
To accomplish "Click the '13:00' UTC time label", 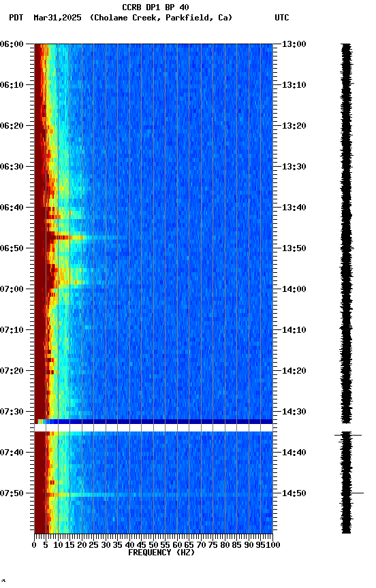I will pyautogui.click(x=294, y=44).
